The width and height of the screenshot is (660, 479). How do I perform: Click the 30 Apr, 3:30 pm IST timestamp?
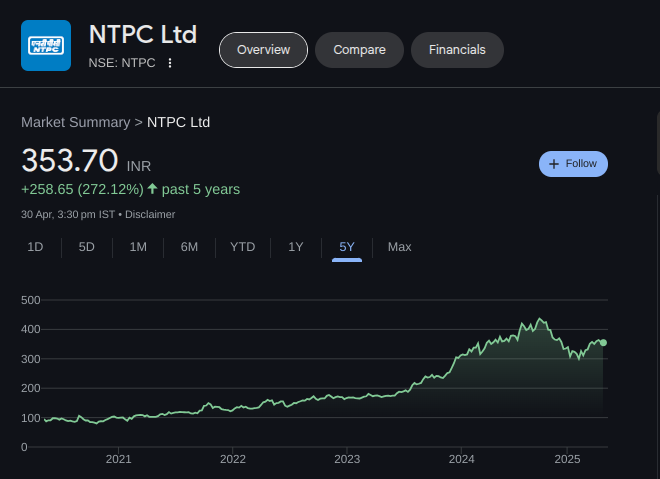(x=68, y=214)
